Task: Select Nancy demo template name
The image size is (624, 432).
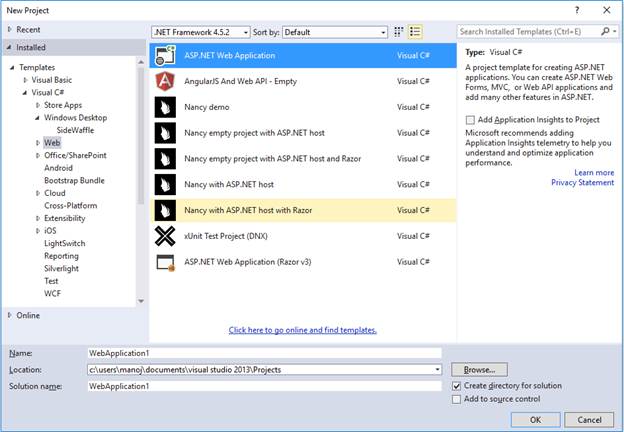Action: click(x=207, y=107)
